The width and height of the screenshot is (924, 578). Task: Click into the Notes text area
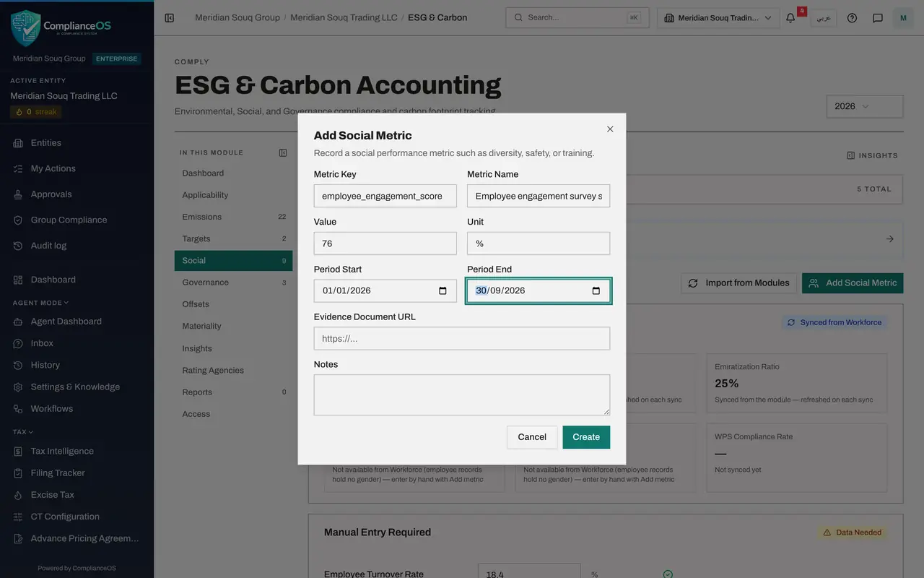click(462, 394)
